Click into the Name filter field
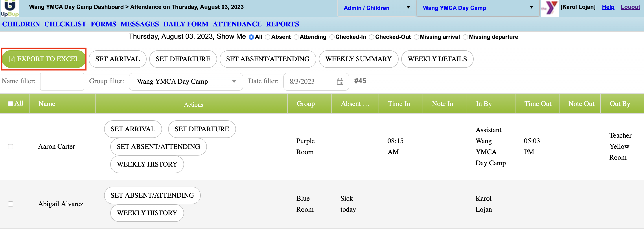This screenshot has width=644, height=230. click(x=62, y=82)
